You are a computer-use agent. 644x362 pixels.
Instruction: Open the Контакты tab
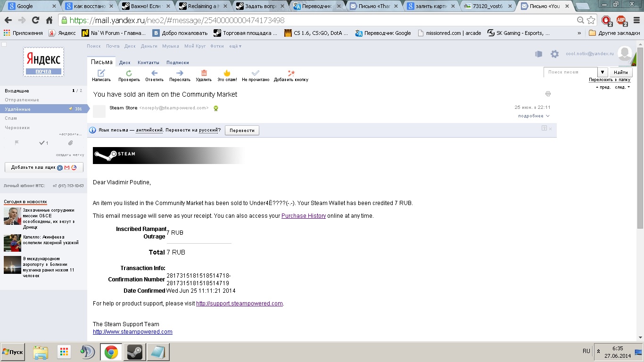[149, 62]
